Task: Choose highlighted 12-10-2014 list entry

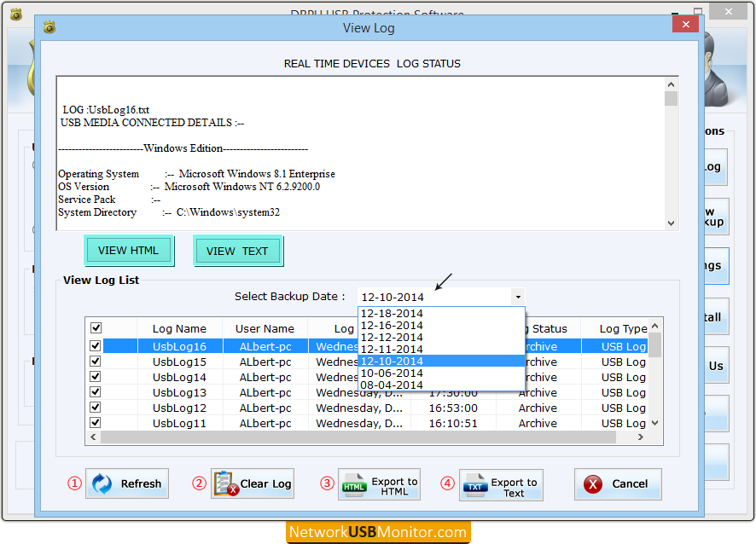Action: click(x=441, y=361)
